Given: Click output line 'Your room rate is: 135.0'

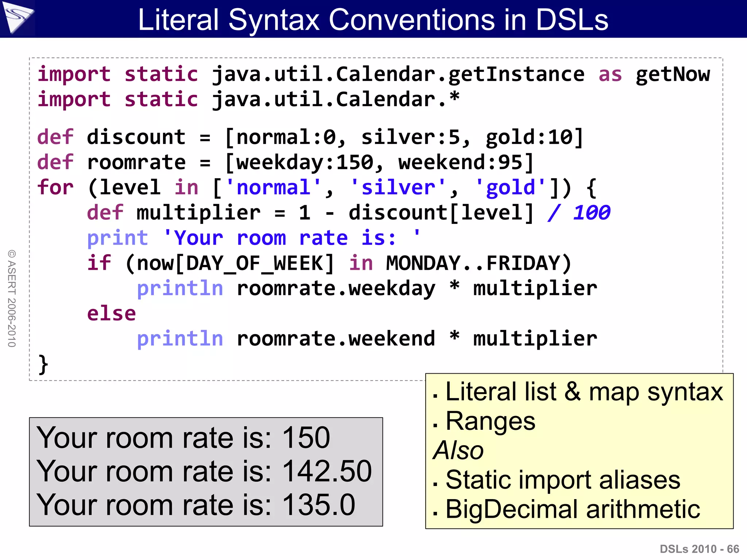Looking at the screenshot, I should (196, 505).
